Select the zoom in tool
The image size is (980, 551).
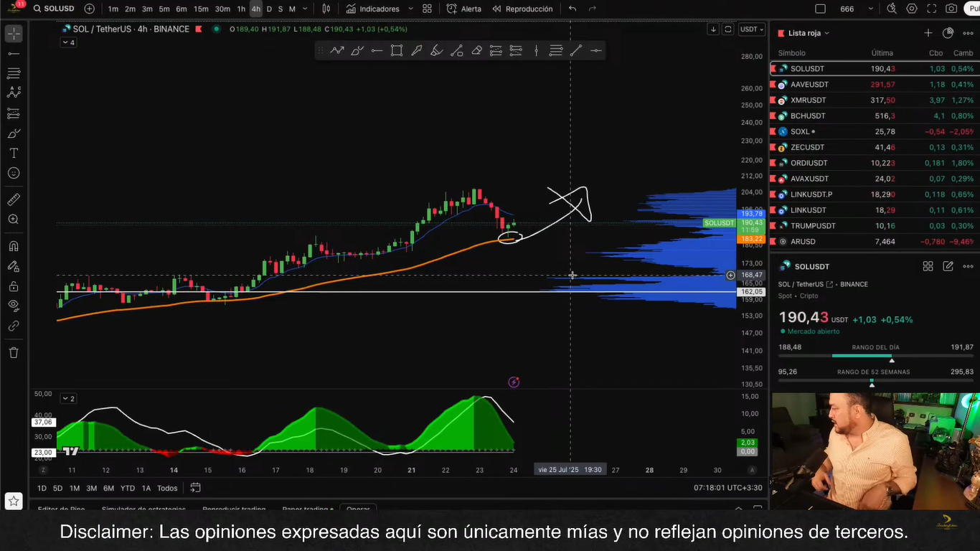[x=14, y=220]
